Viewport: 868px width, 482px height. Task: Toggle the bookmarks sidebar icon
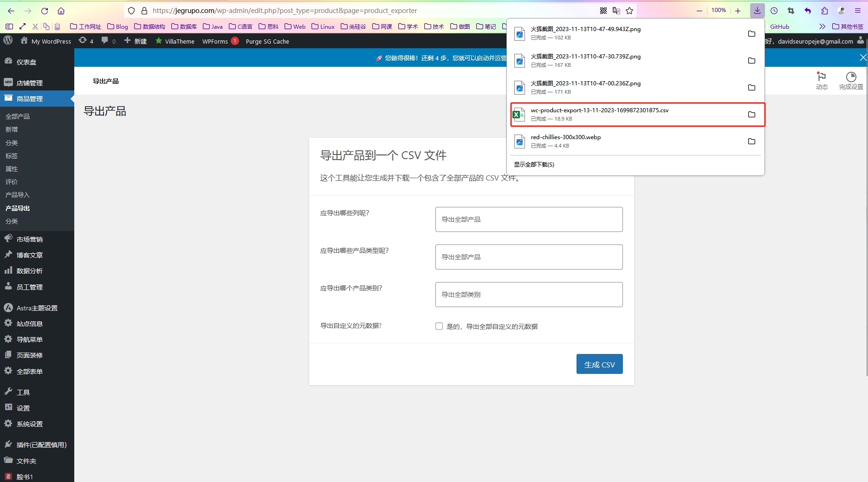9,26
